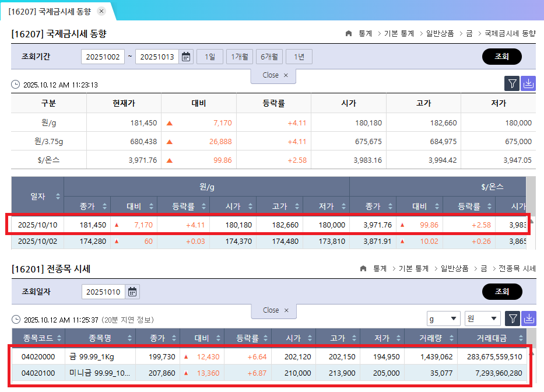Open the calendar picker beside 조회일자
The width and height of the screenshot is (544, 392).
(x=132, y=291)
